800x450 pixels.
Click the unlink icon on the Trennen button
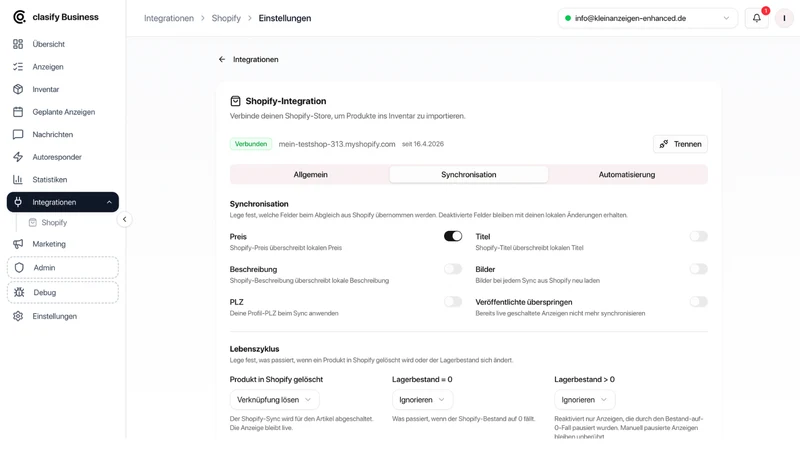coord(664,144)
